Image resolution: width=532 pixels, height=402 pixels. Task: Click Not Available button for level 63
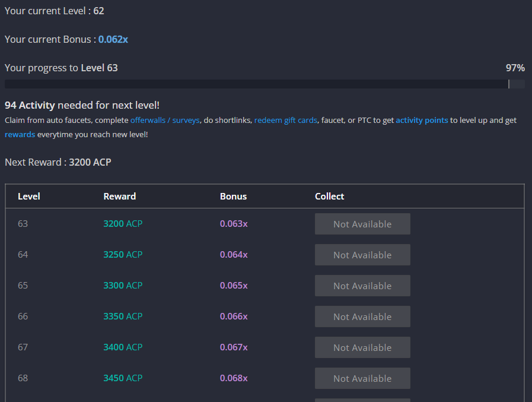pyautogui.click(x=362, y=224)
